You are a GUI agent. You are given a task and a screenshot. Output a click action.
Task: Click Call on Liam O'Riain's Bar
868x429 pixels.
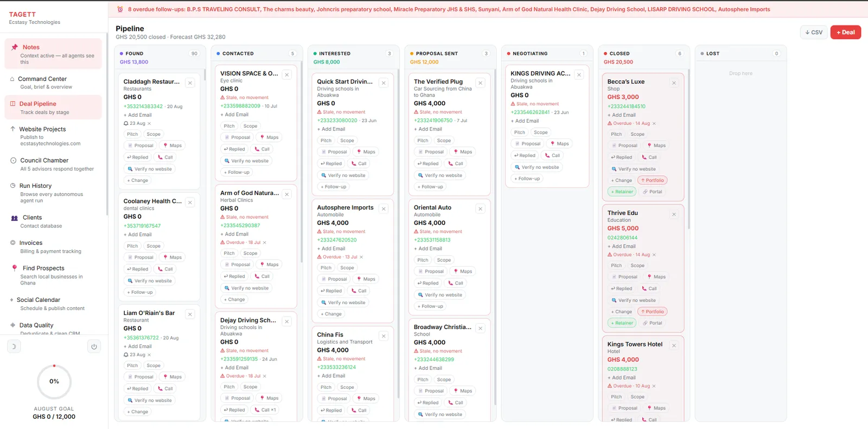165,389
